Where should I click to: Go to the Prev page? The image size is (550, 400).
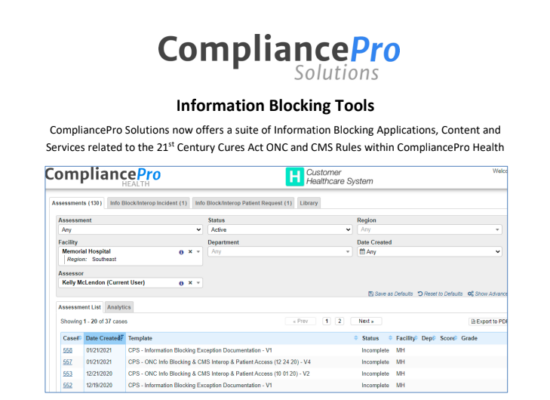[300, 321]
